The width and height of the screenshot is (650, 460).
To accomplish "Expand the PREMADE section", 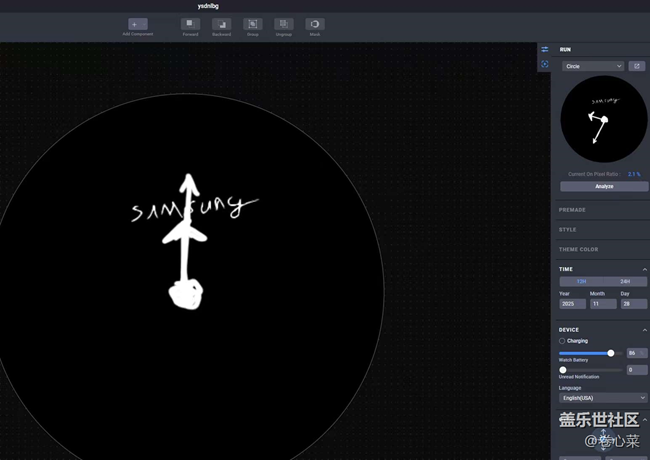I will click(x=600, y=210).
